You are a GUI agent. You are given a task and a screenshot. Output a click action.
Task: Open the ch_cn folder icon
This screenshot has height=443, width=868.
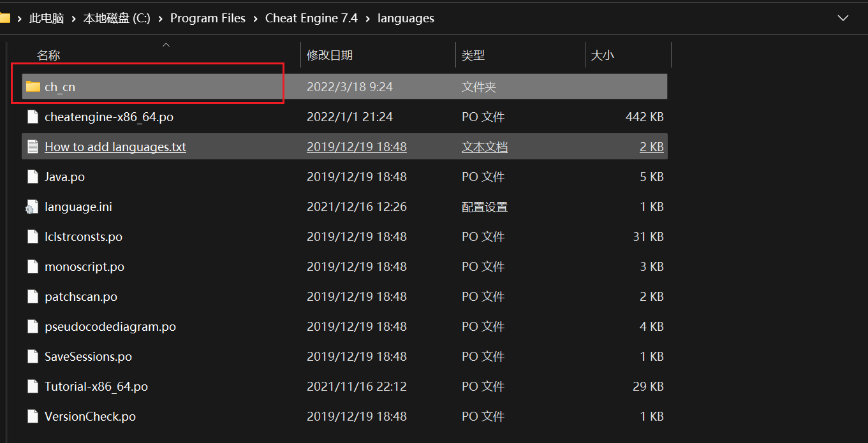tap(33, 86)
